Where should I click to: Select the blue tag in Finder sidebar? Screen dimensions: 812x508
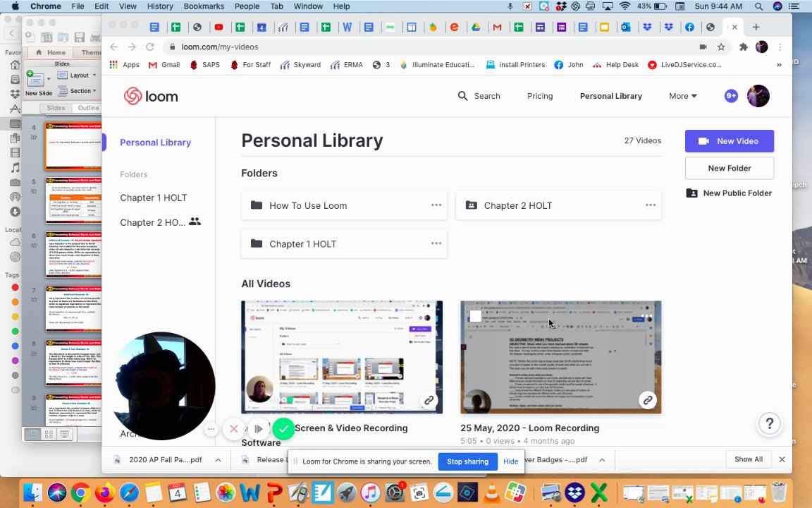point(15,346)
